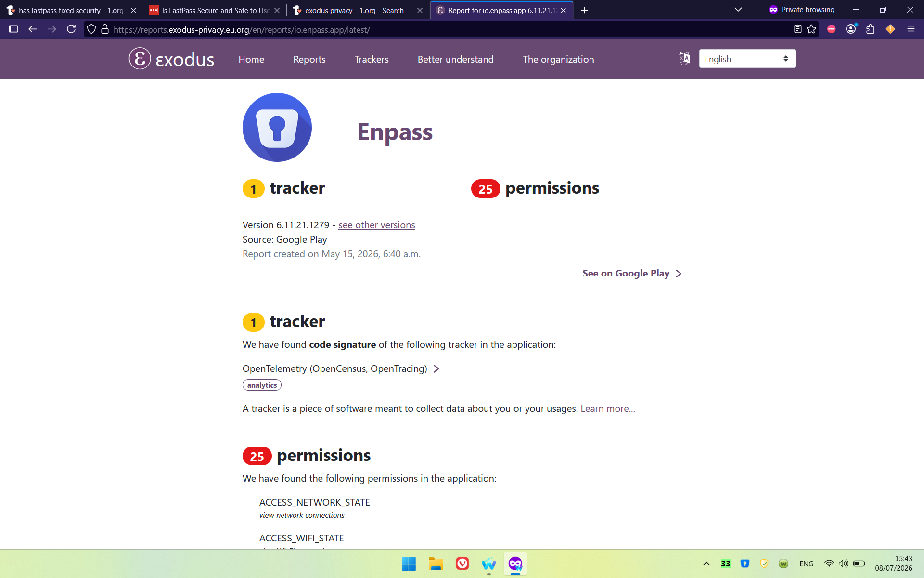Click the ACCESS_NETWORK_STATE permission entry
Viewport: 924px width, 578px height.
click(314, 508)
